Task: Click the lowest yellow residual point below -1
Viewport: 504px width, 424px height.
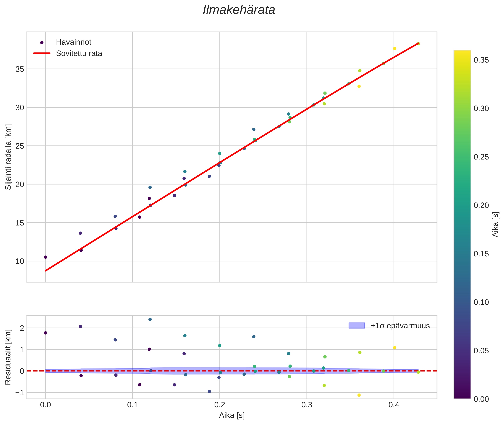Action: 359,395
